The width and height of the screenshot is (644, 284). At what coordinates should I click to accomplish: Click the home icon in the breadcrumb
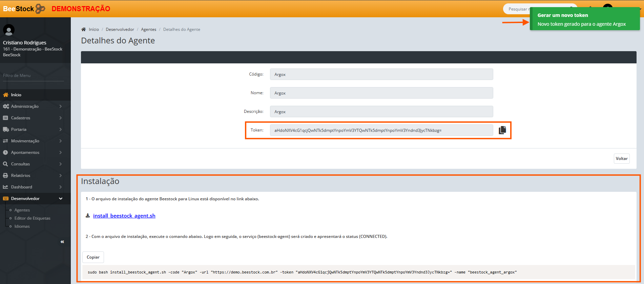84,29
